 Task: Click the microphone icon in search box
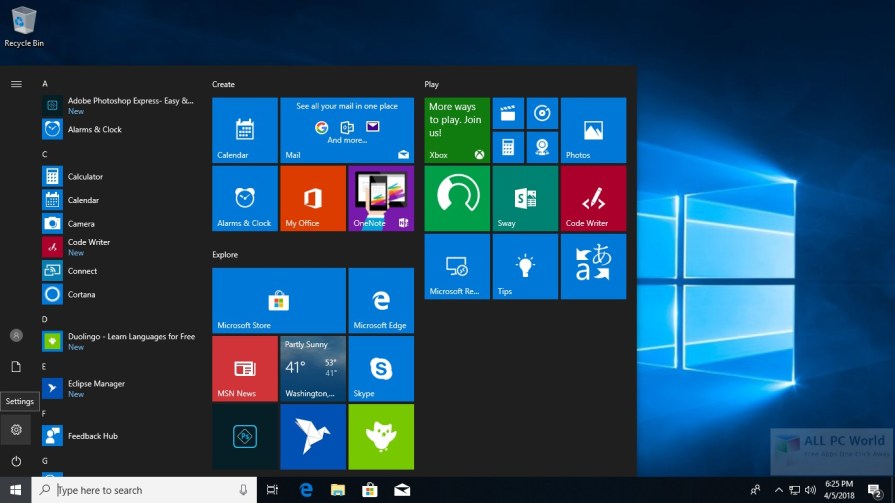(243, 490)
